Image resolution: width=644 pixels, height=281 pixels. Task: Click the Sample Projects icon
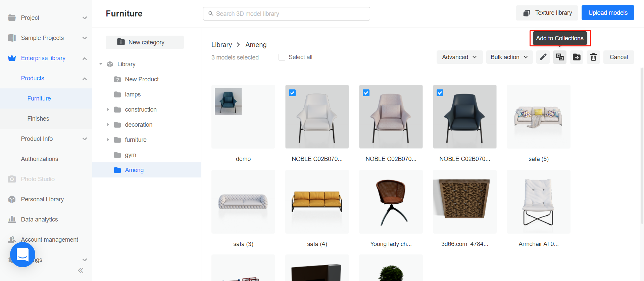(x=12, y=38)
